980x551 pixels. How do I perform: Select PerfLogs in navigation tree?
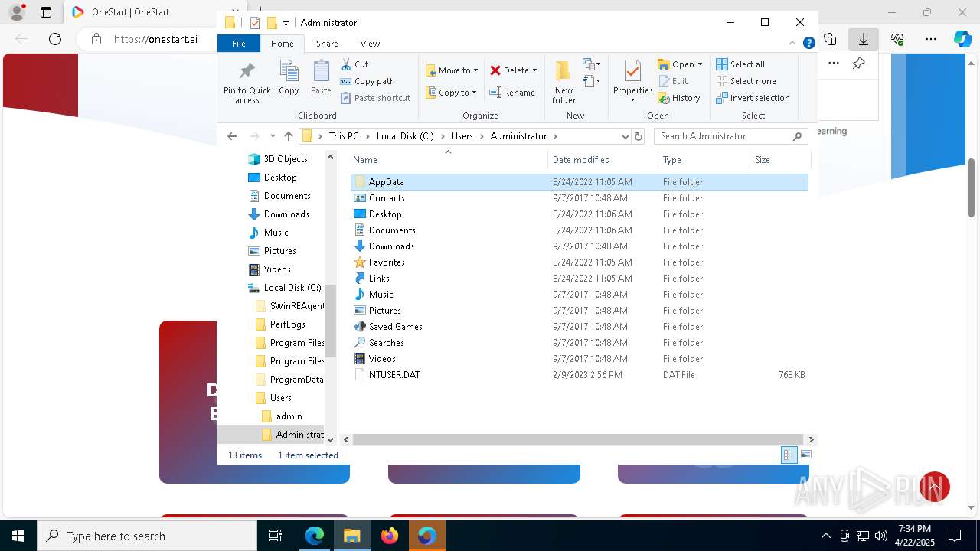287,324
